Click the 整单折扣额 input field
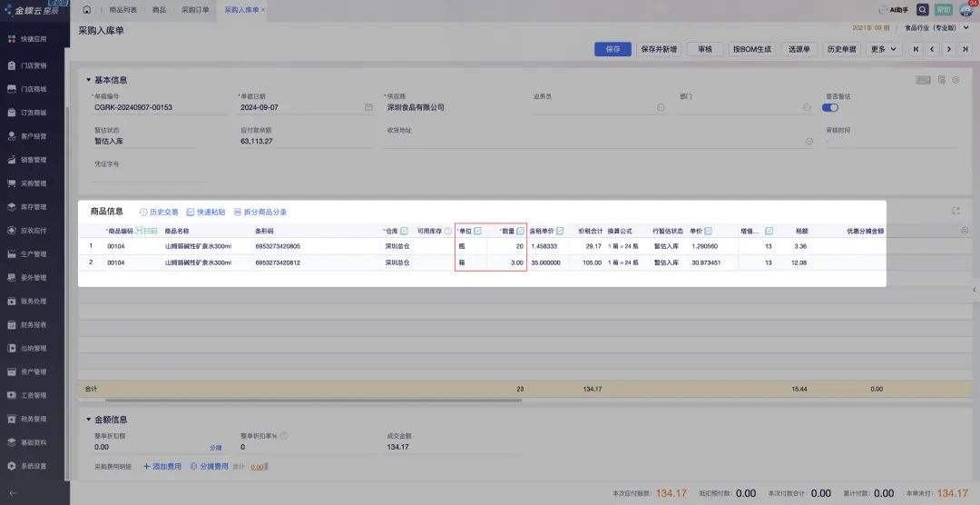Screen dimensions: 980x505 pyautogui.click(x=145, y=447)
